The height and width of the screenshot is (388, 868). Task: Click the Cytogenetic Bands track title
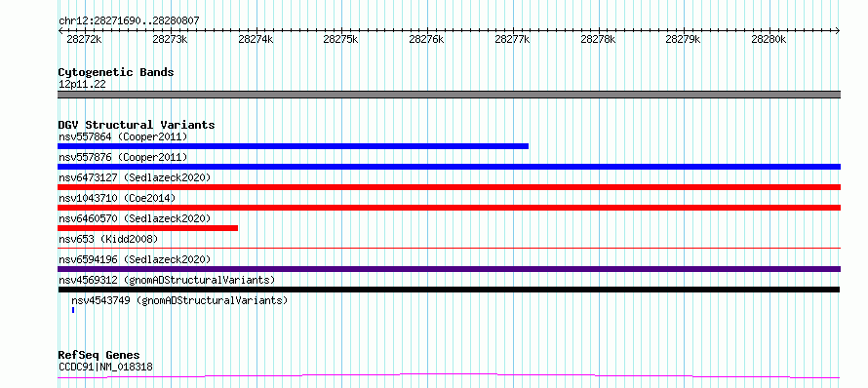coord(116,72)
